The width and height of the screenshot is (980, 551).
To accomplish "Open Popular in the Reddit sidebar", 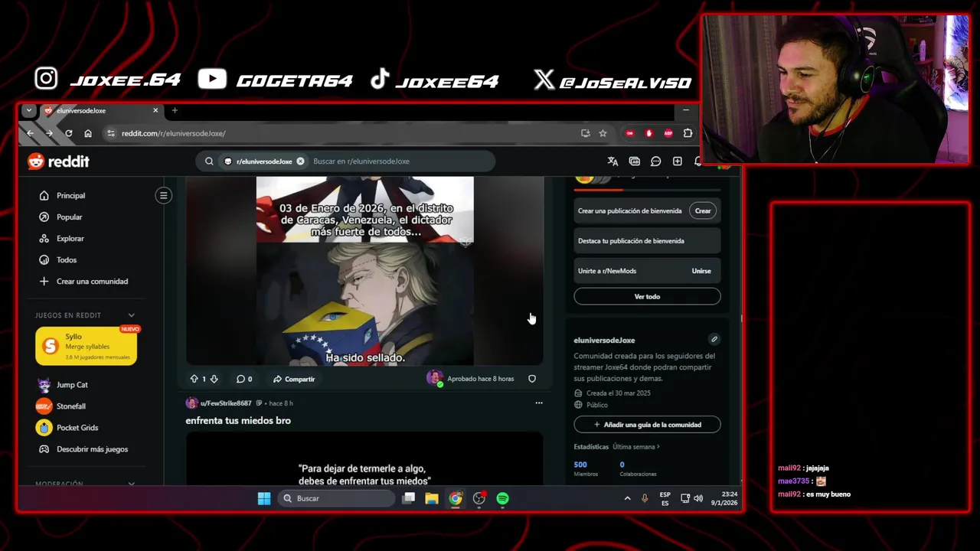I will click(x=69, y=217).
